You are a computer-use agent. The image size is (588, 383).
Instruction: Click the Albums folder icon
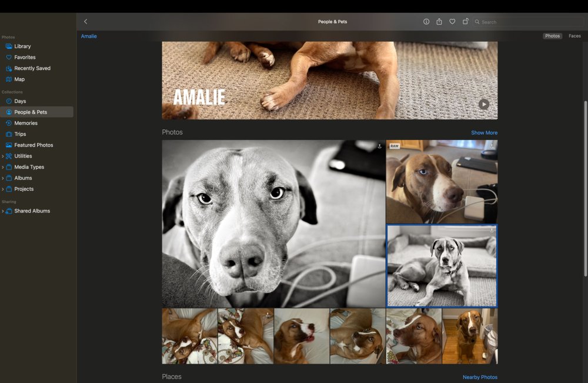pyautogui.click(x=9, y=178)
